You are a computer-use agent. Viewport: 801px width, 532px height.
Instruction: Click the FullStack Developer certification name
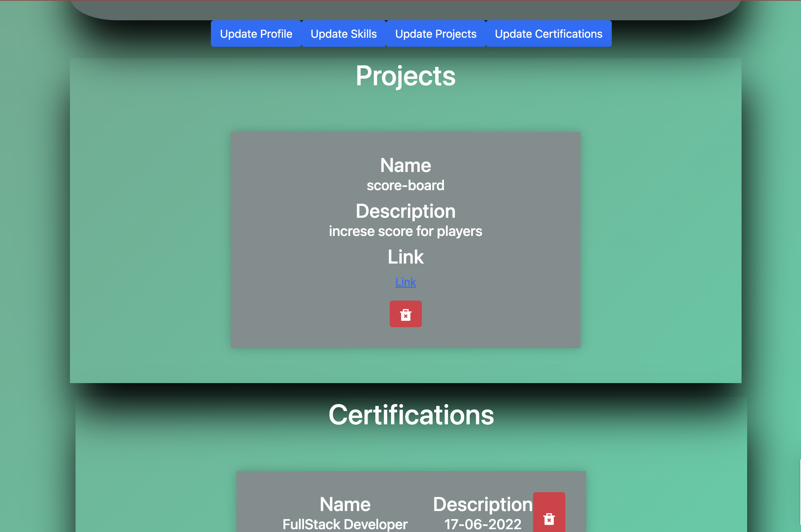345,524
